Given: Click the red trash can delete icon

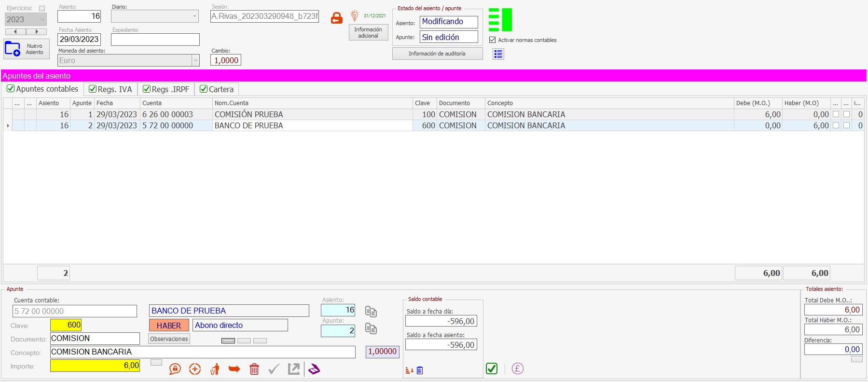Looking at the screenshot, I should [x=254, y=369].
